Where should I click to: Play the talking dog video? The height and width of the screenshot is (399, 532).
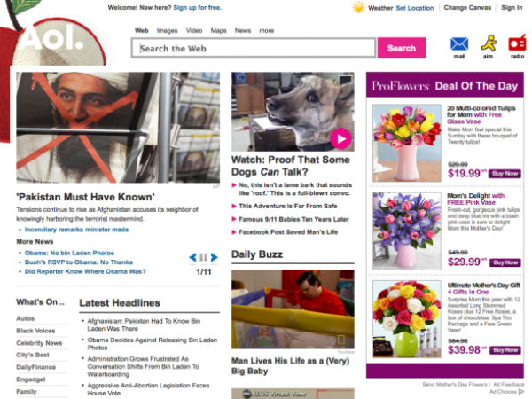340,138
